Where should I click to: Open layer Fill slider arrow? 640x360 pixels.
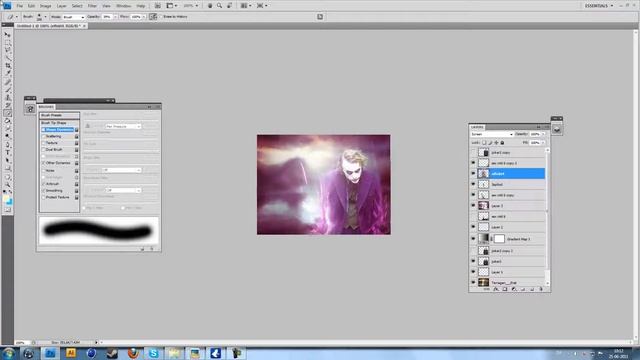[x=543, y=143]
